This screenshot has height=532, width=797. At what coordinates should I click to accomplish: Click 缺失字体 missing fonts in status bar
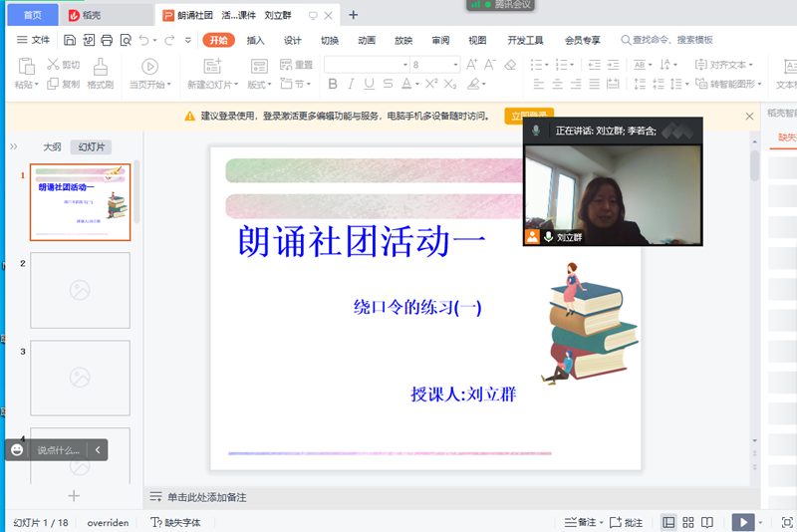tap(176, 522)
